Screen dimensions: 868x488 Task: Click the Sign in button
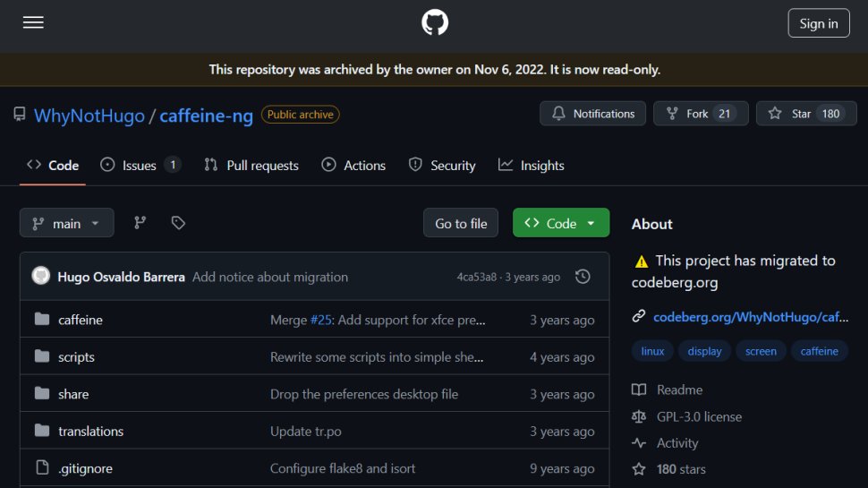tap(818, 23)
